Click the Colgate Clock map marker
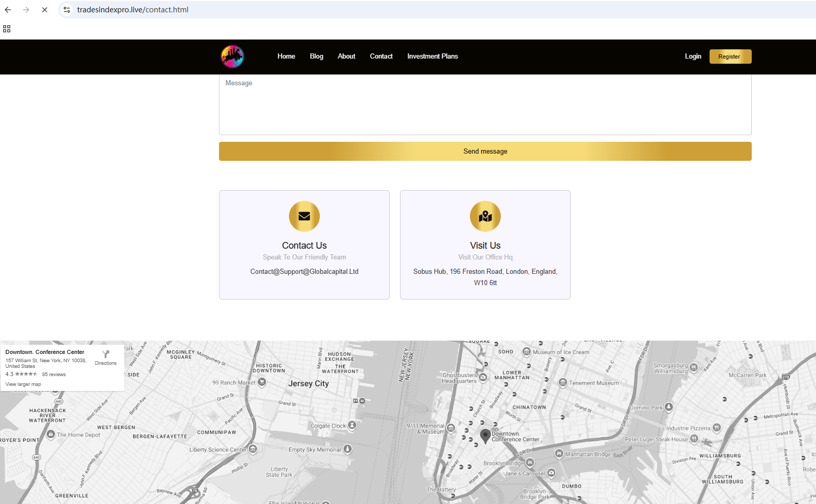The width and height of the screenshot is (816, 504). point(352,425)
